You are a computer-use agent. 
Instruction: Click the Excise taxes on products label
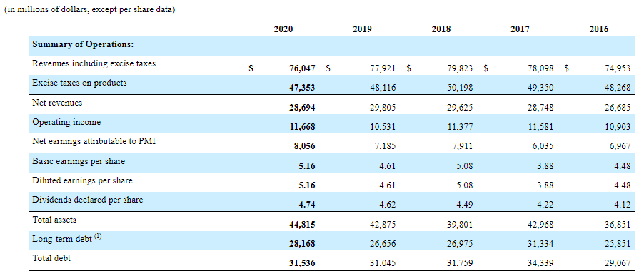click(x=80, y=83)
